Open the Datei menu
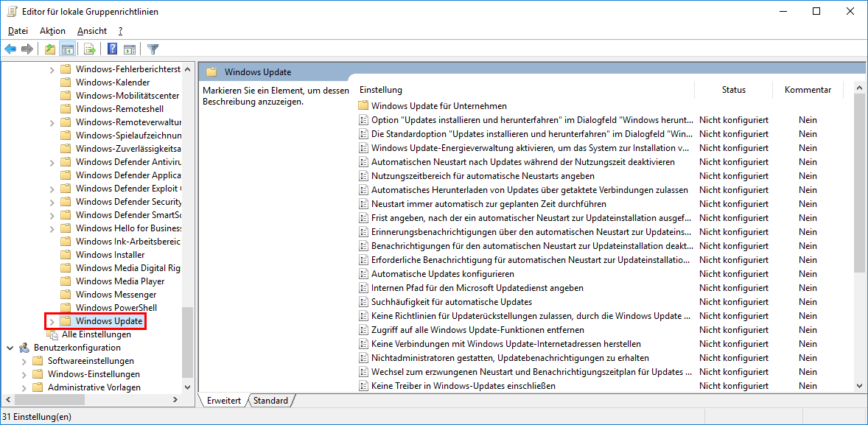This screenshot has height=425, width=868. [x=18, y=31]
